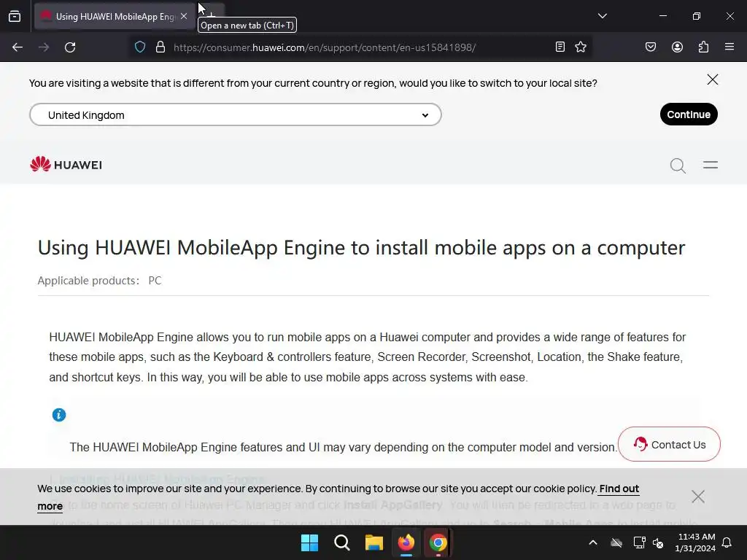Dismiss the region switch banner

tap(712, 79)
